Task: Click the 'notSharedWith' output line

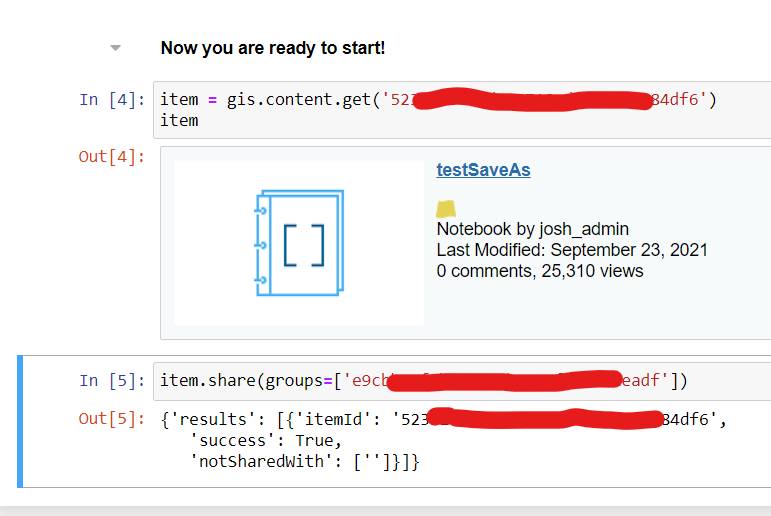Action: pos(304,462)
